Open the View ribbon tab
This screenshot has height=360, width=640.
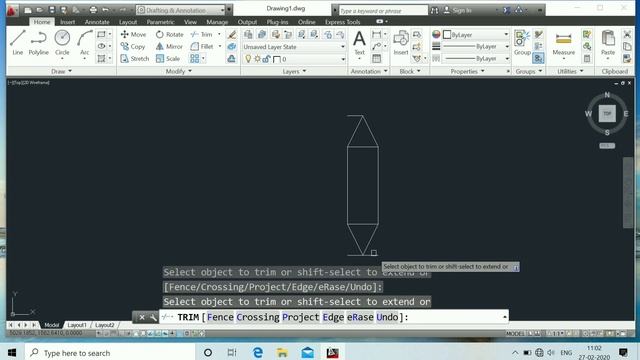[x=190, y=22]
